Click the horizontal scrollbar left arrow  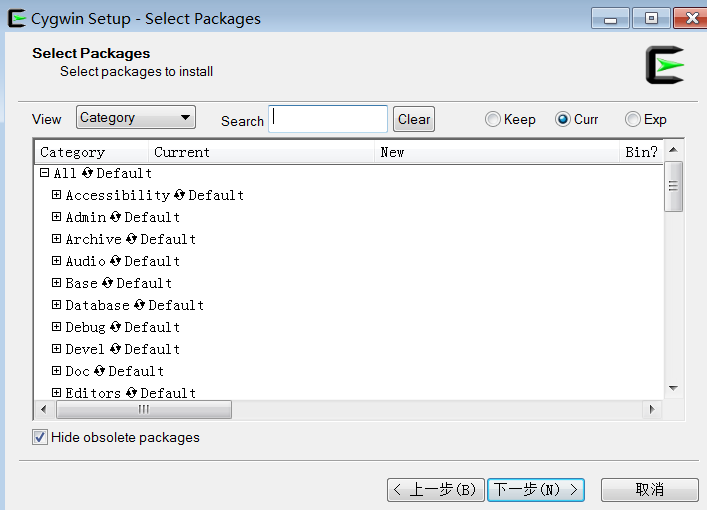point(44,409)
